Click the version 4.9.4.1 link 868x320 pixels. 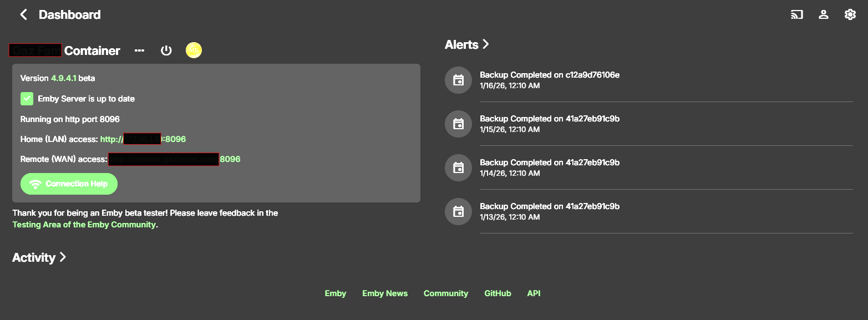(64, 78)
